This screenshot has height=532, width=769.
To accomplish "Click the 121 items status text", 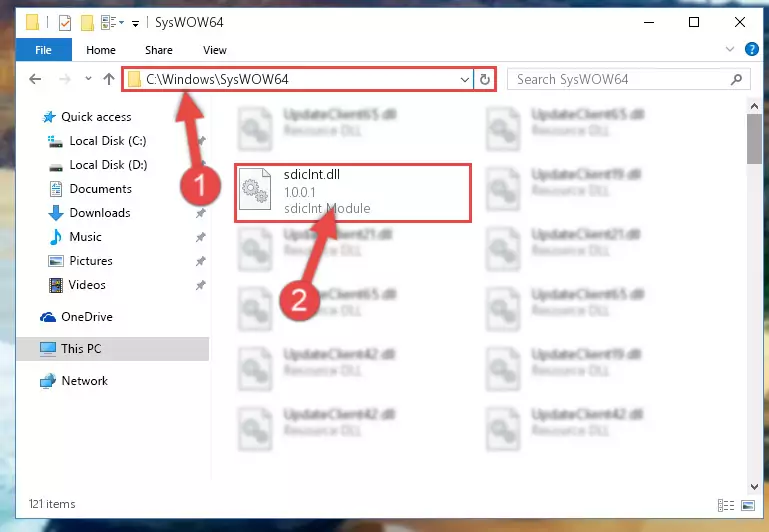I will point(52,504).
